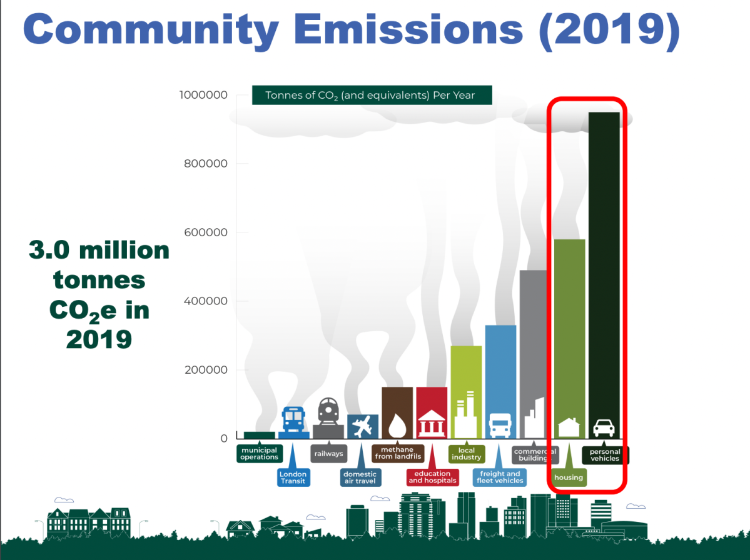Open the "personal vehicles" label tag

click(604, 455)
